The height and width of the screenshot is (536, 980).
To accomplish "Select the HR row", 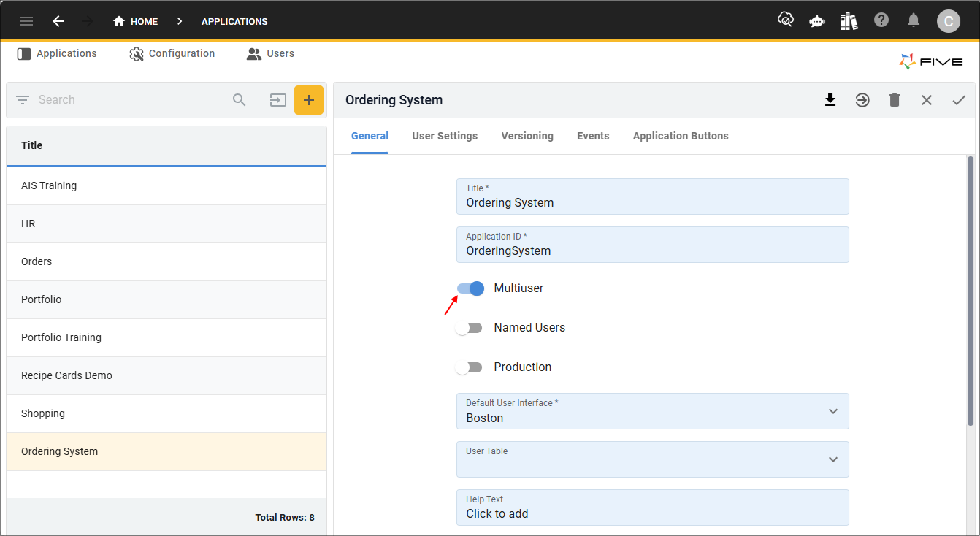I will [x=166, y=223].
